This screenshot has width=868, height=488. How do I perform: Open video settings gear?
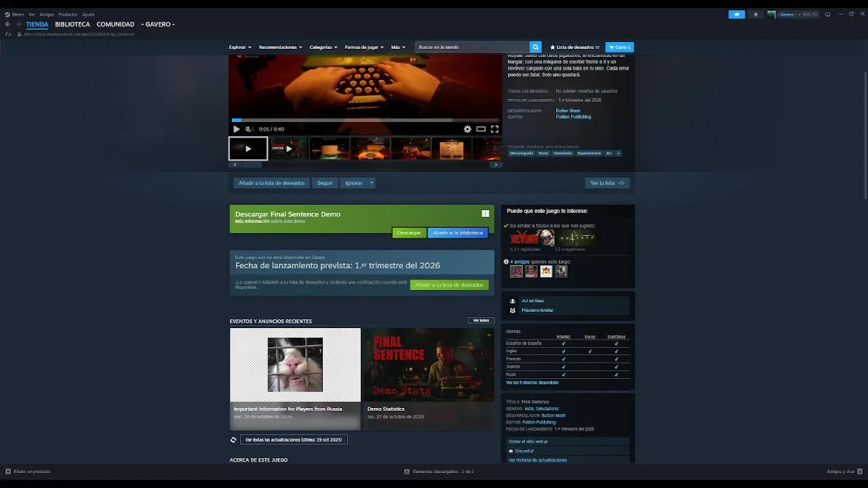(467, 129)
